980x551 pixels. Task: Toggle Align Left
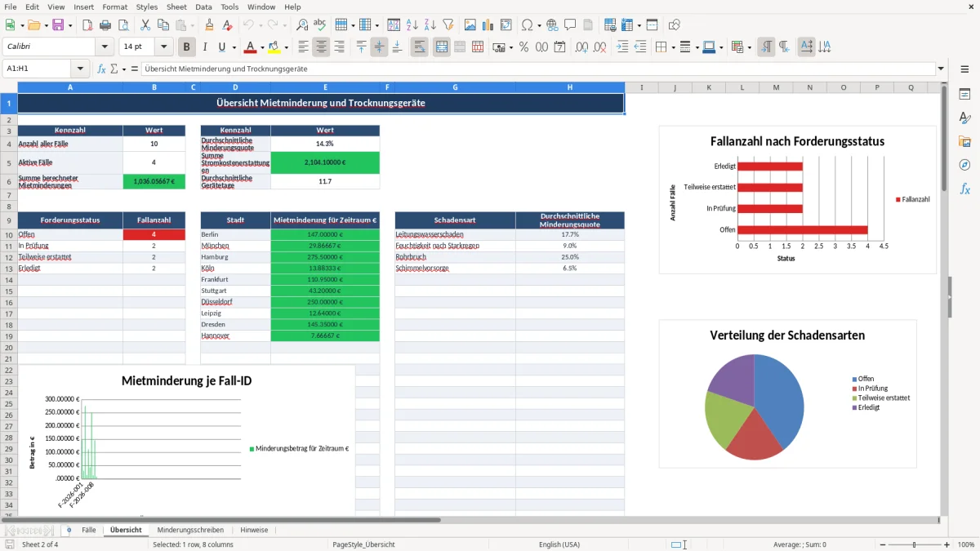coord(303,47)
